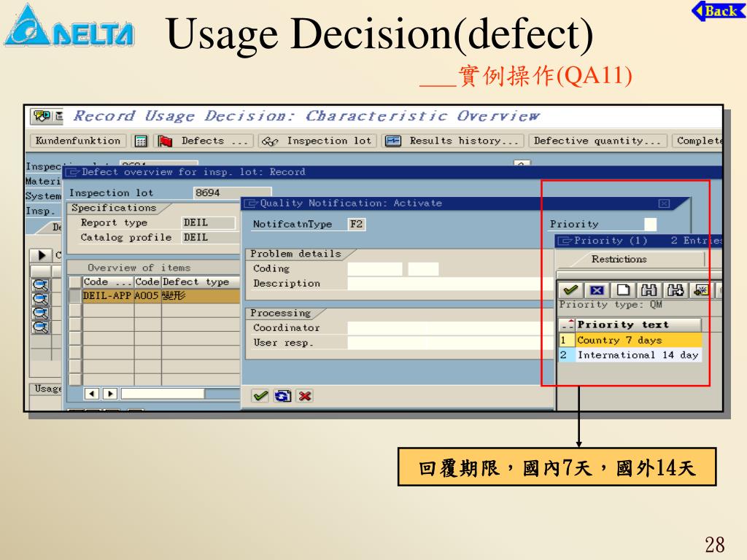Click the Description input field
Viewport: 747px width, 560px height.
point(450,284)
